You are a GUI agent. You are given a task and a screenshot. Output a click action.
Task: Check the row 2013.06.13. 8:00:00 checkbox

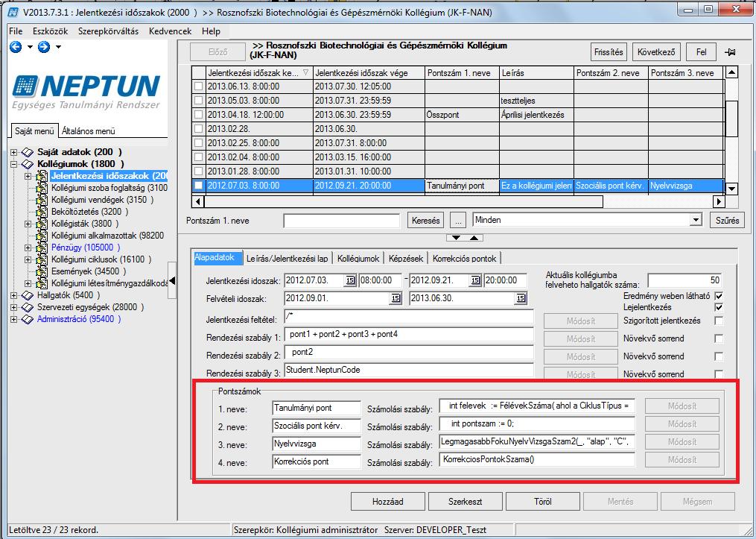198,86
